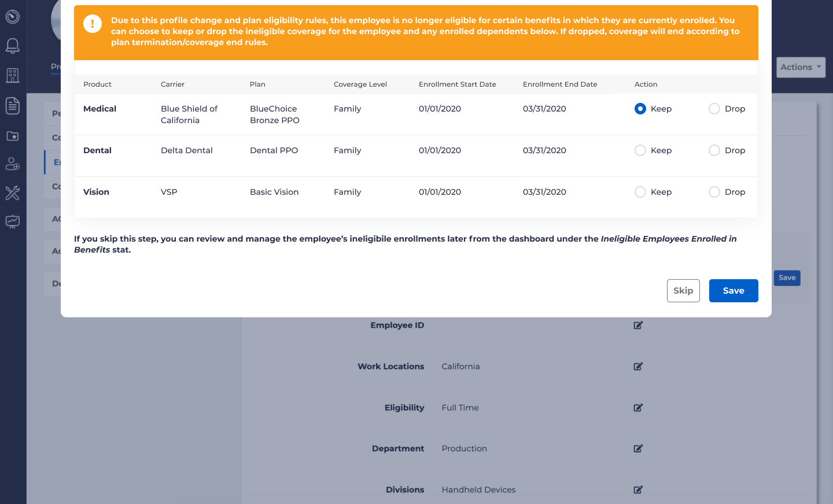Edit the Department field pencil icon

coord(638,449)
